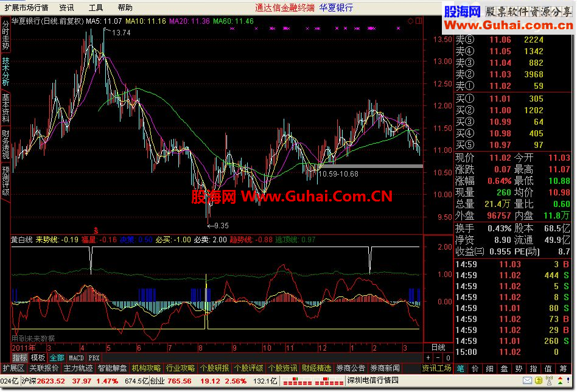Open the 机构攻略 tab
This screenshot has width=577, height=392.
pyautogui.click(x=146, y=368)
